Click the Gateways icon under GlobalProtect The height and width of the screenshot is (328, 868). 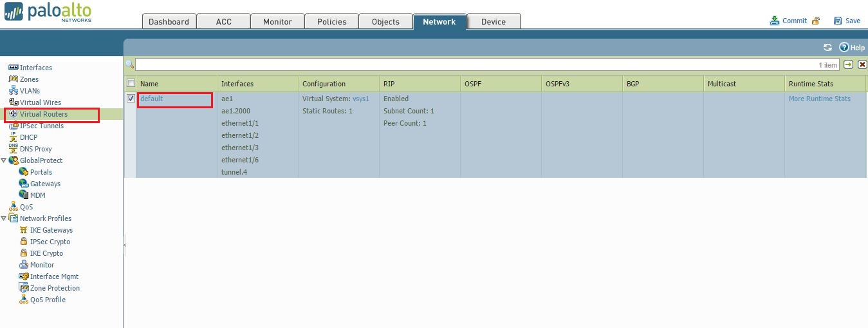click(x=24, y=184)
